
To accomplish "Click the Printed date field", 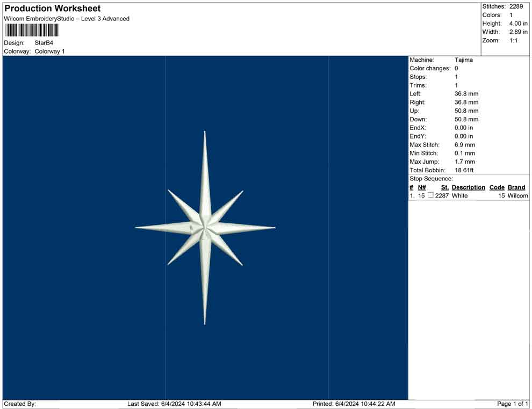I will point(354,403).
